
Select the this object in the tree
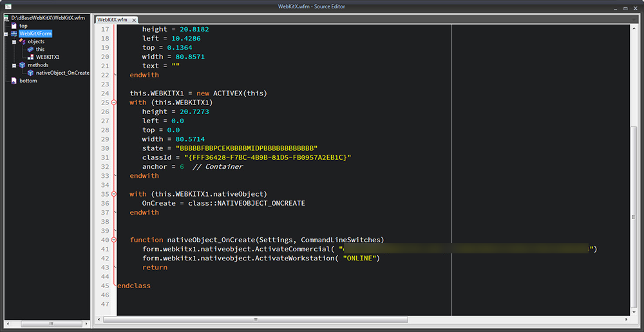40,49
